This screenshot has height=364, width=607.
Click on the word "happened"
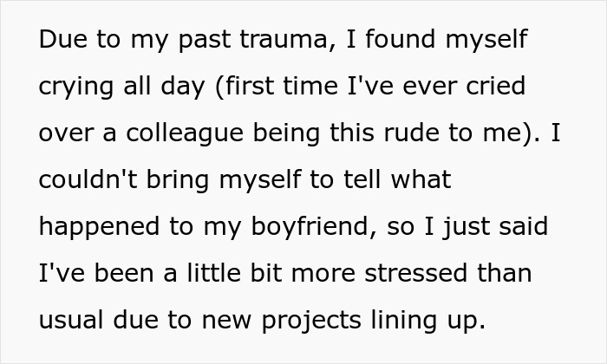point(95,227)
